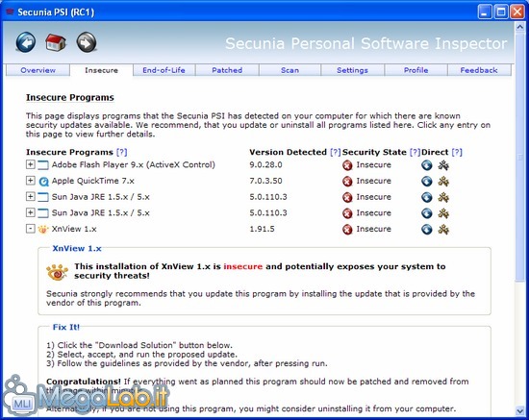Select the Insecure tab
The height and width of the screenshot is (420, 529).
(x=101, y=70)
